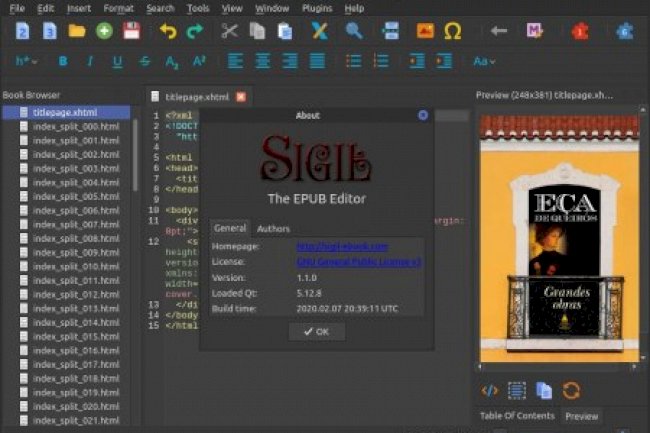Click OK to close the About dialog

pos(317,331)
